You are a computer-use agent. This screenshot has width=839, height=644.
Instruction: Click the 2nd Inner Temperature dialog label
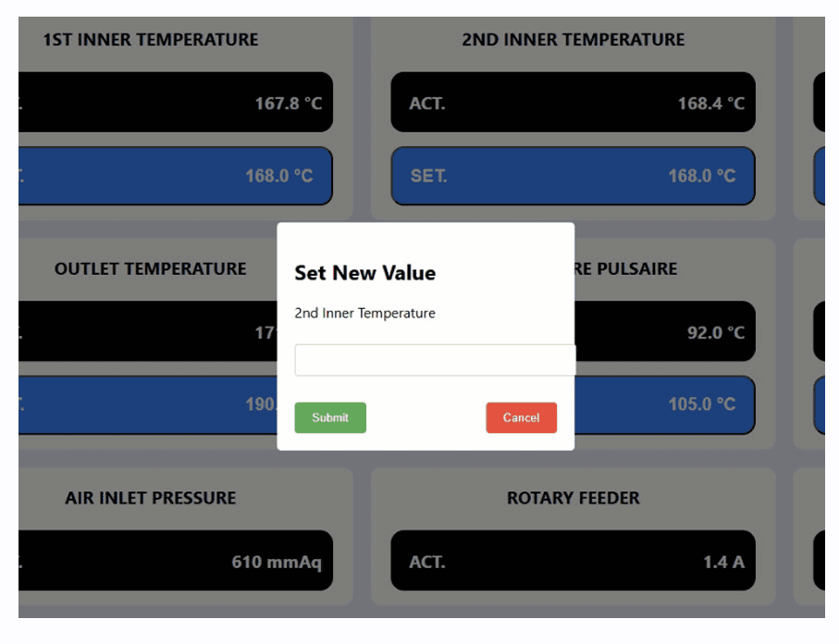[x=364, y=314]
